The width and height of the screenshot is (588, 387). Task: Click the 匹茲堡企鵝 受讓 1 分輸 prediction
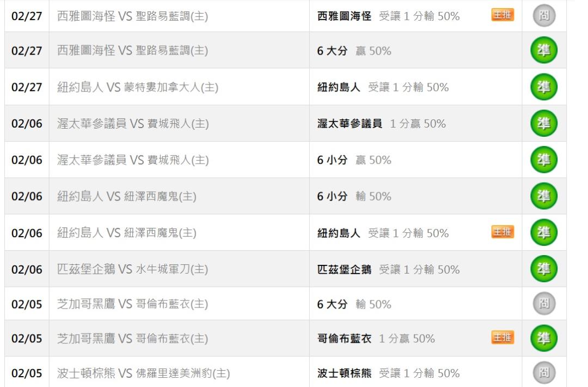(x=388, y=269)
